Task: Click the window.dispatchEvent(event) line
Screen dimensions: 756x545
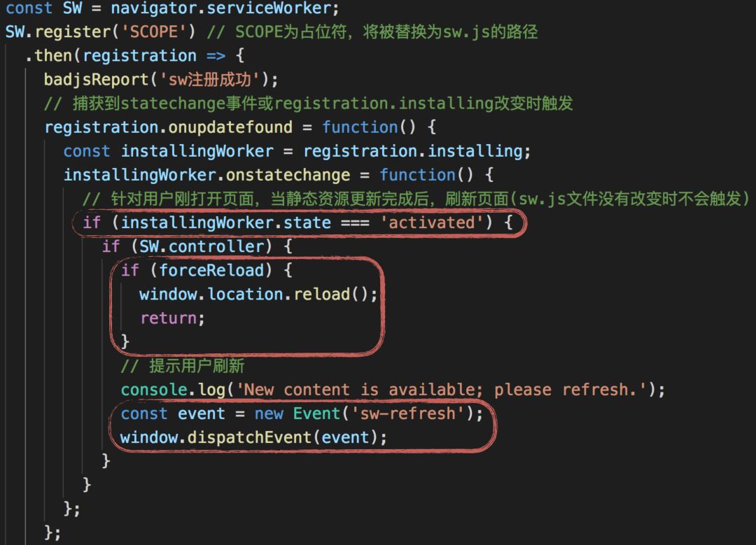Action: [x=253, y=437]
